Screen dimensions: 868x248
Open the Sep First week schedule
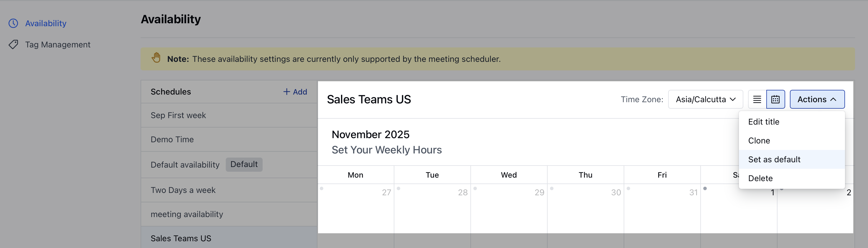point(178,115)
